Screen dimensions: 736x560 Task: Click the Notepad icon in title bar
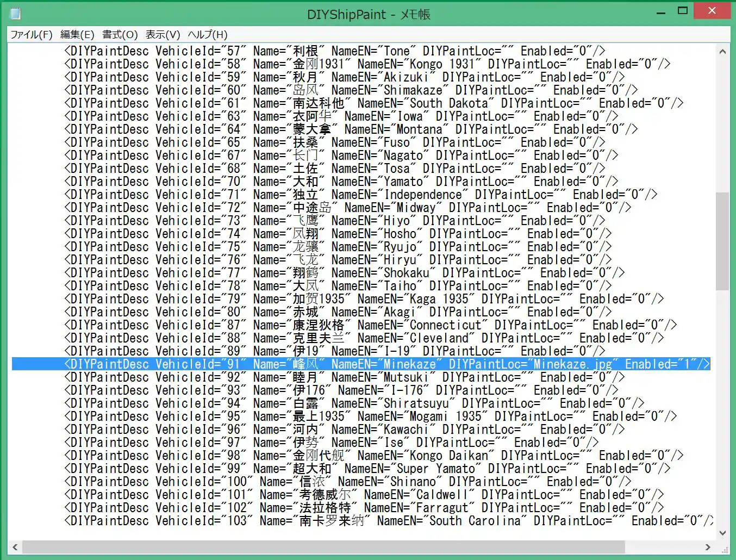[x=15, y=14]
